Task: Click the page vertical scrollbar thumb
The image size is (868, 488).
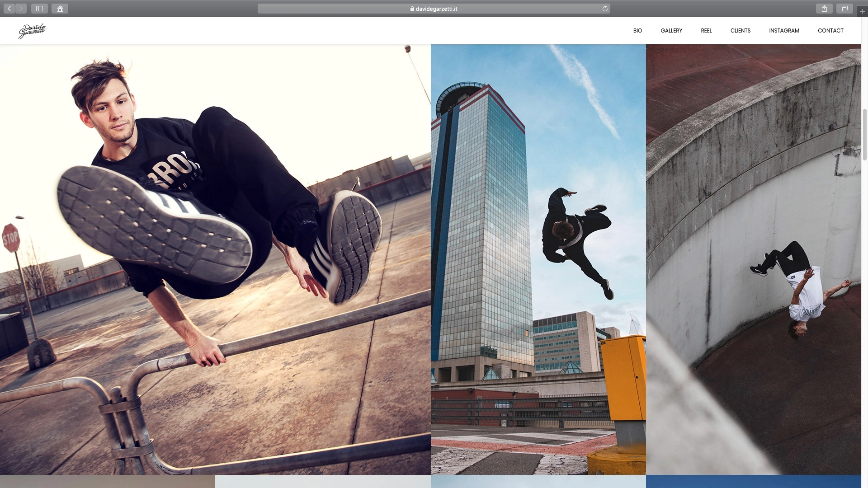Action: 864,135
